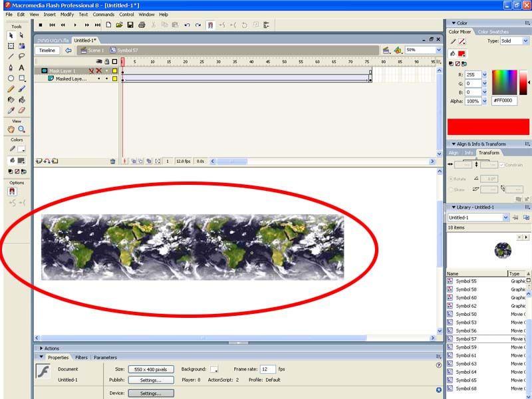
Task: Select the Pen tool
Action: click(11, 68)
